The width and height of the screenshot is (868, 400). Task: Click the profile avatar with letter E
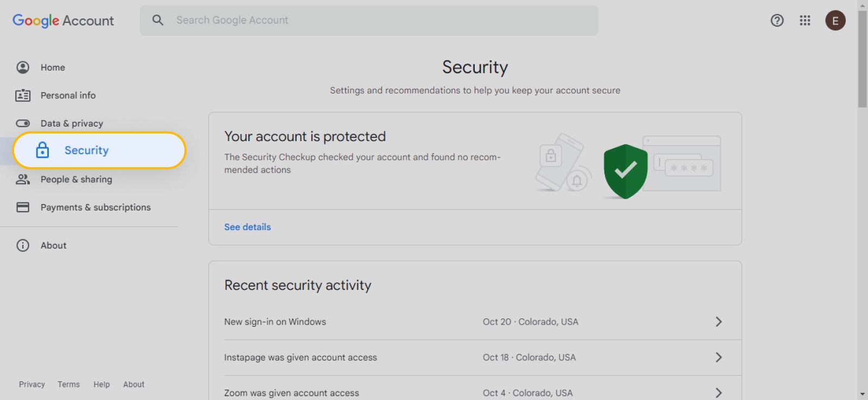[835, 21]
